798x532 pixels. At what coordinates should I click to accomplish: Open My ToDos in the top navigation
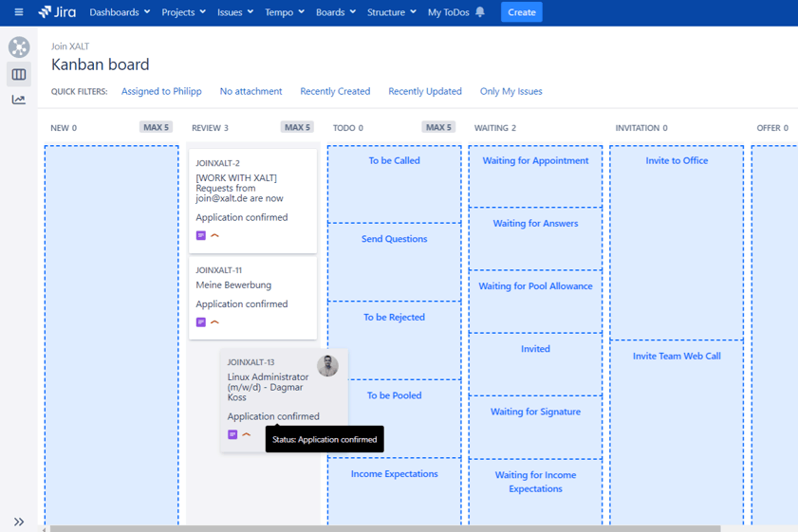449,12
